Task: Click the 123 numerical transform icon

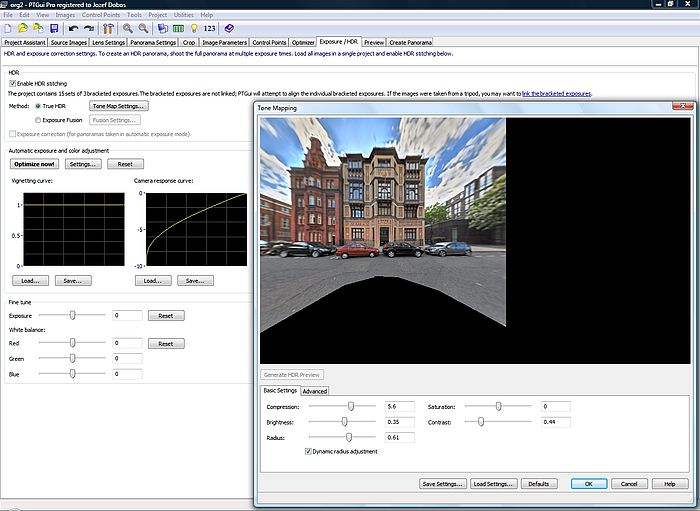Action: click(x=209, y=29)
